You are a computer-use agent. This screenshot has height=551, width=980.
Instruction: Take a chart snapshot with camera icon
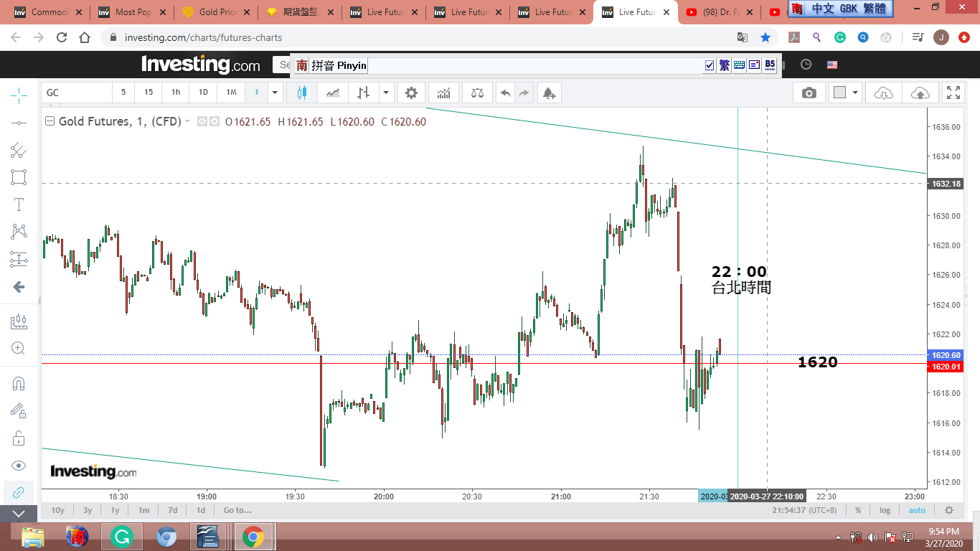(x=809, y=93)
